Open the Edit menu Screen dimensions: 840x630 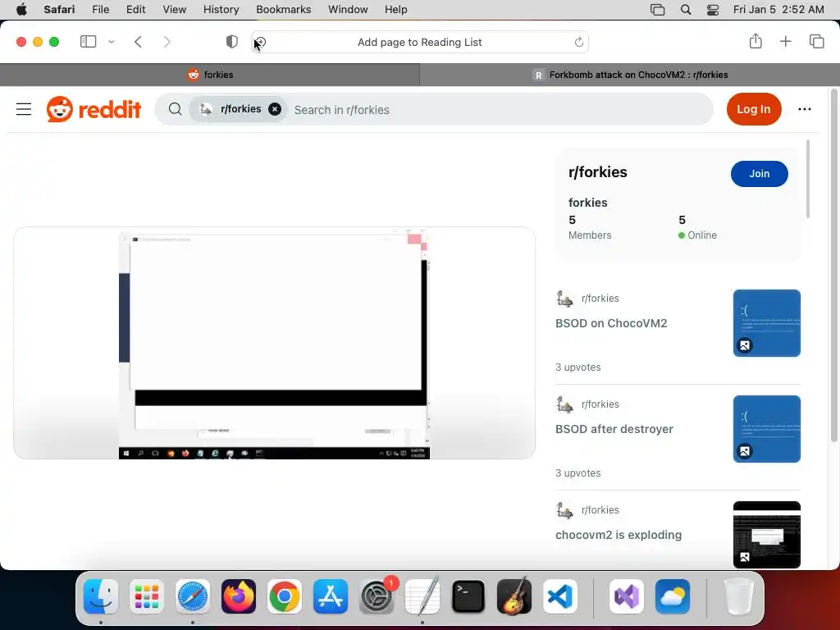pyautogui.click(x=135, y=10)
